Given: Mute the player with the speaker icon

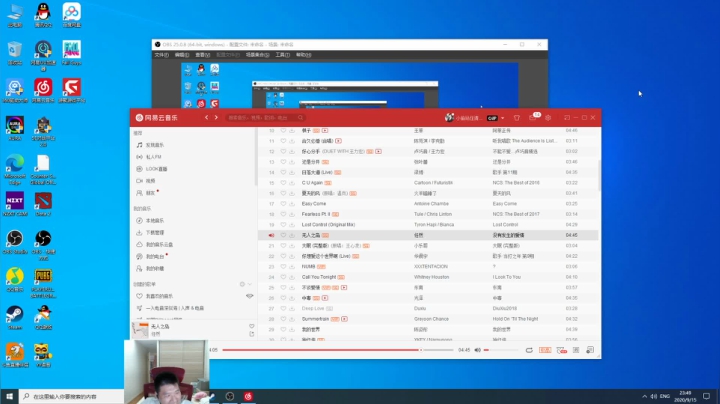Looking at the screenshot, I should point(478,350).
